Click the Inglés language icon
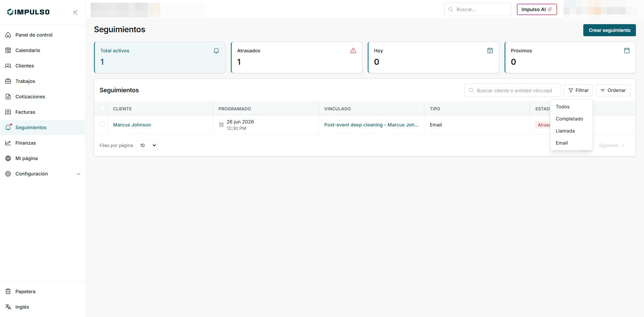 pos(8,307)
